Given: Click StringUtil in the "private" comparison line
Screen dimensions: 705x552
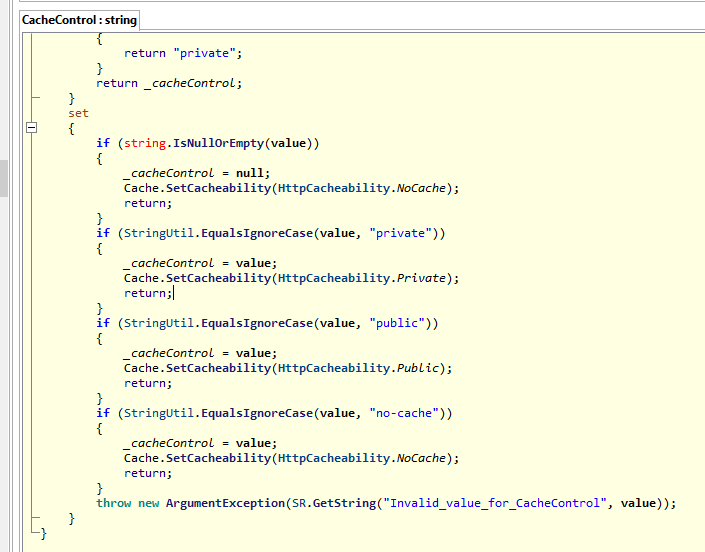Looking at the screenshot, I should point(159,233).
